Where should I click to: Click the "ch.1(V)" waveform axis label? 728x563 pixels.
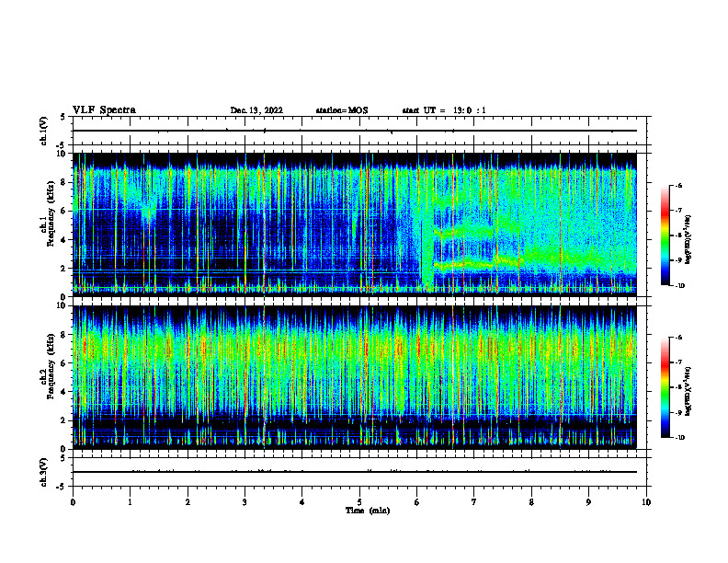point(44,131)
